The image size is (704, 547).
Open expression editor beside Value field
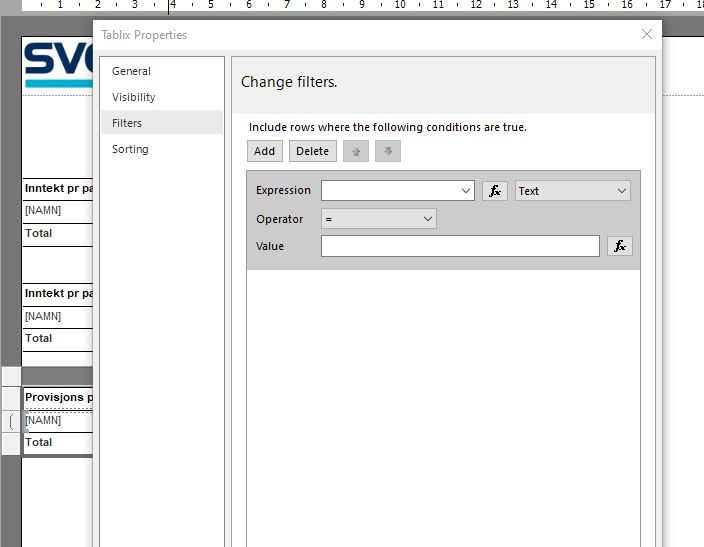pos(620,246)
